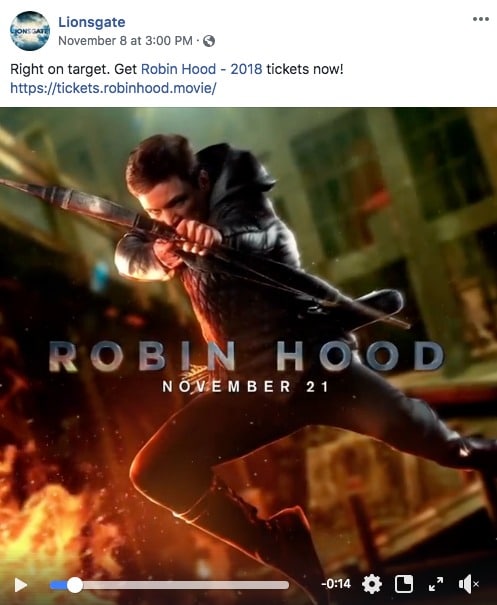This screenshot has height=605, width=497.
Task: Follow the tickets.robinhood.movie URL
Action: coord(113,88)
